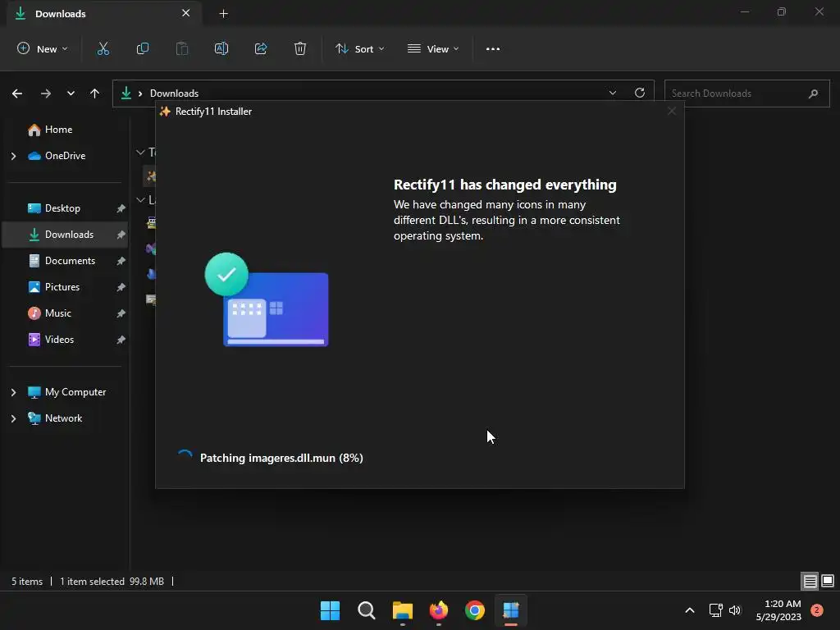Click the Delete trash can icon

tap(300, 48)
